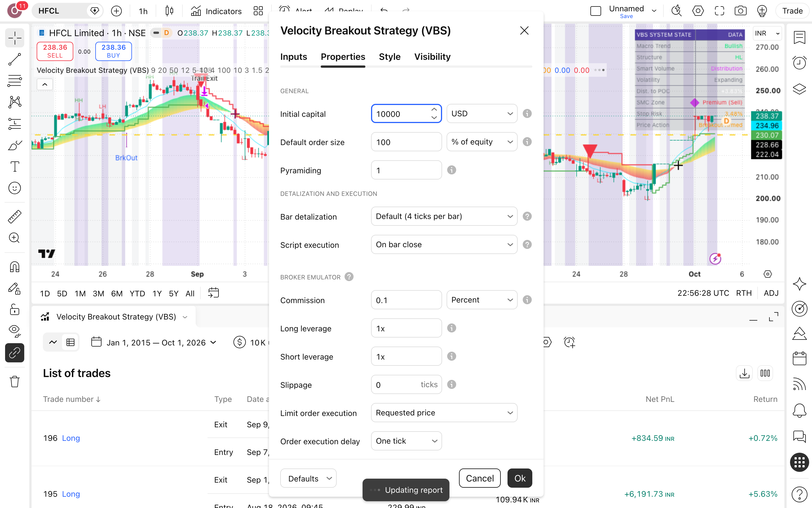The width and height of the screenshot is (812, 508).
Task: Increase Initial capital with stepper arrow
Action: pos(434,110)
